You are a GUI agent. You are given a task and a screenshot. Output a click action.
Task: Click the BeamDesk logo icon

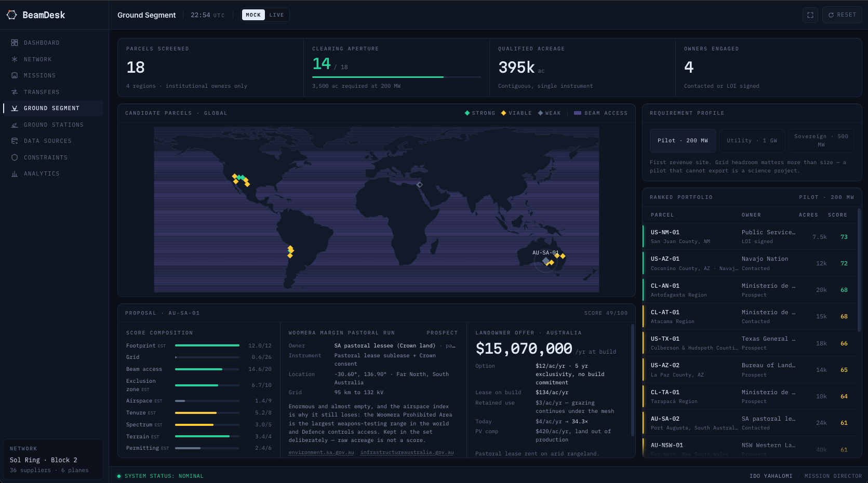click(x=11, y=15)
